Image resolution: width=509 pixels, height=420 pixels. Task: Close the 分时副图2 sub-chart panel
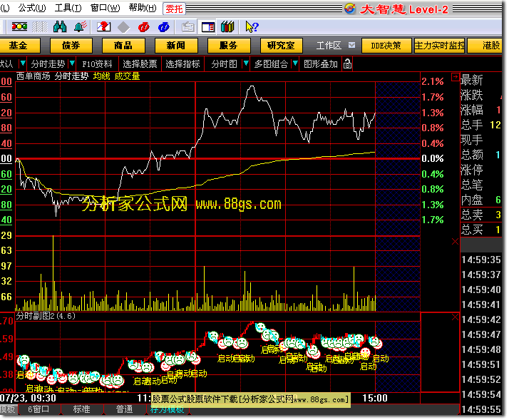coord(455,317)
